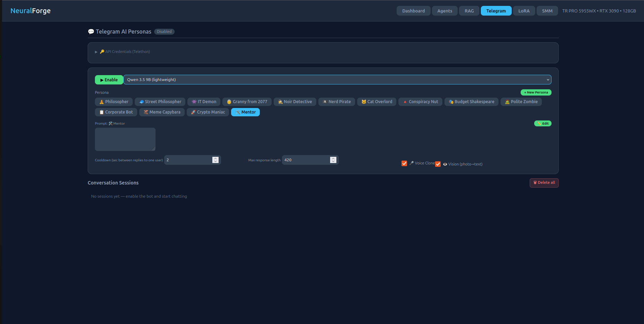Create a New Persona
This screenshot has width=644, height=324.
pyautogui.click(x=536, y=92)
